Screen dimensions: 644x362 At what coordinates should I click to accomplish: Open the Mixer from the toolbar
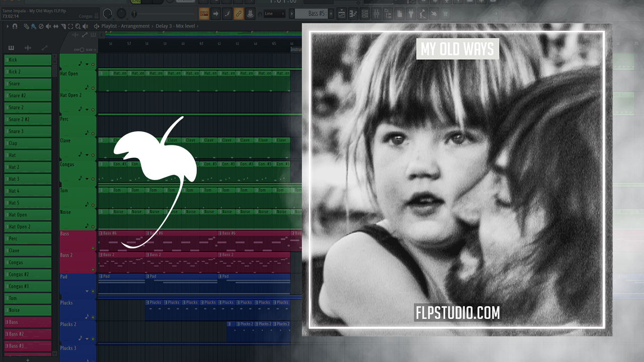[x=376, y=14]
